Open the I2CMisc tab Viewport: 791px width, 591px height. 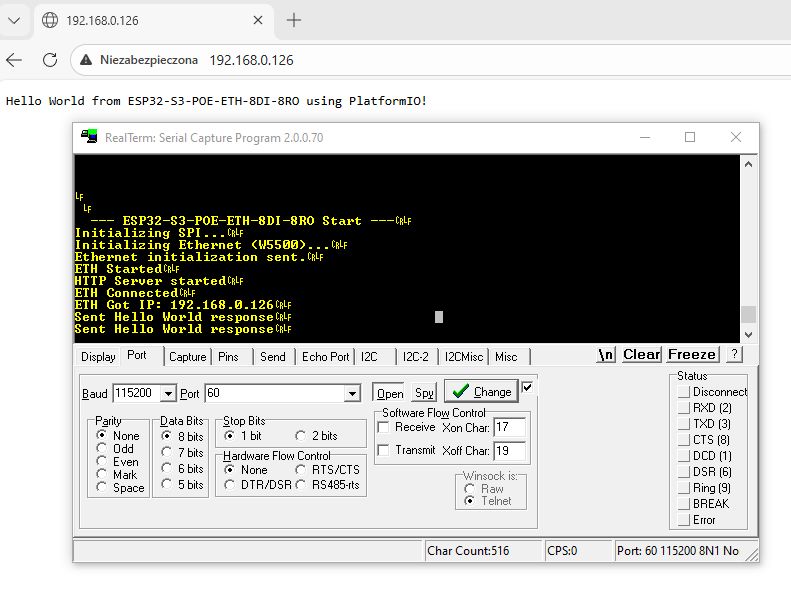[x=464, y=357]
